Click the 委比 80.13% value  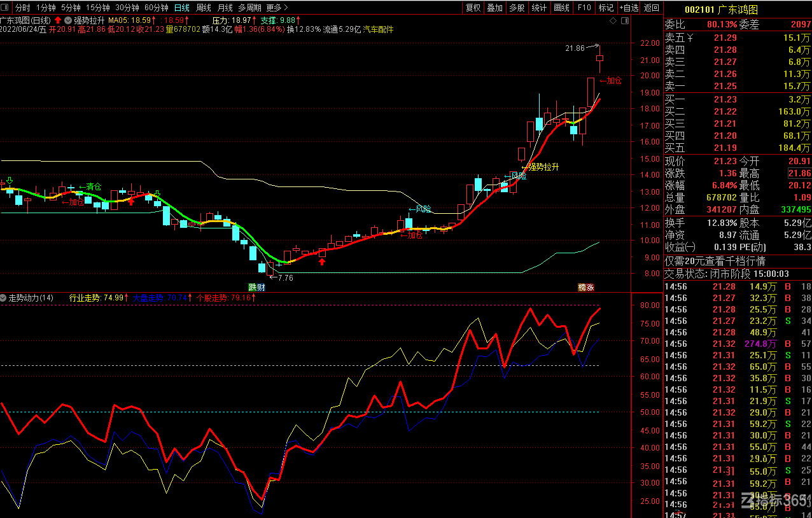721,25
